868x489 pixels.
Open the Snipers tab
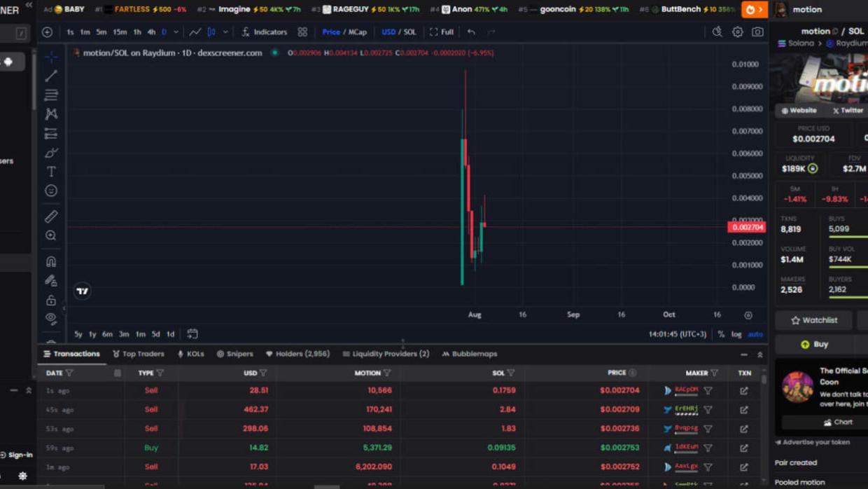click(234, 354)
